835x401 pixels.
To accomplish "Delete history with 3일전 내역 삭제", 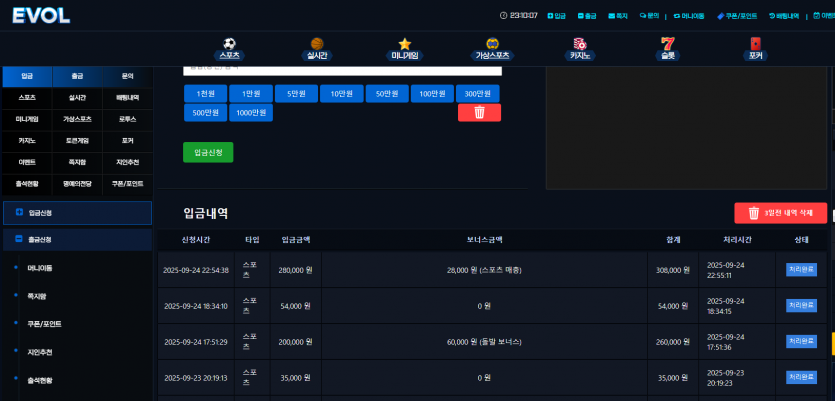I will point(781,213).
